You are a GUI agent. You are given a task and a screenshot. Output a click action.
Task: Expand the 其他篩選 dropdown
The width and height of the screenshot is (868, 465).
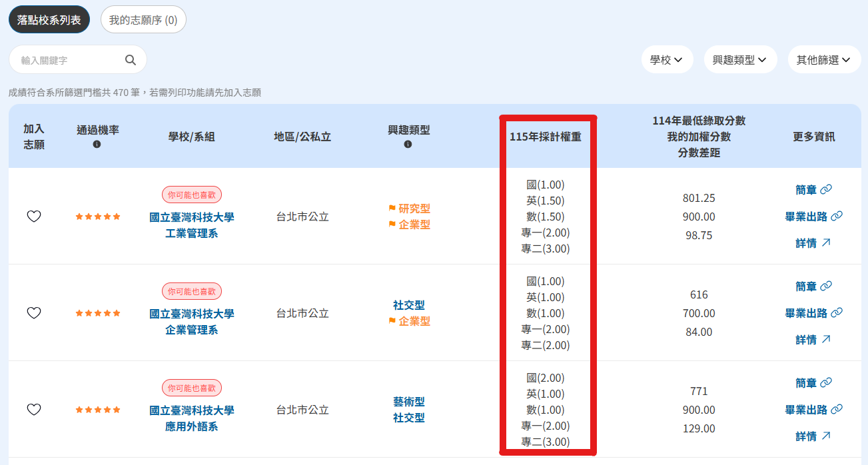tap(824, 60)
